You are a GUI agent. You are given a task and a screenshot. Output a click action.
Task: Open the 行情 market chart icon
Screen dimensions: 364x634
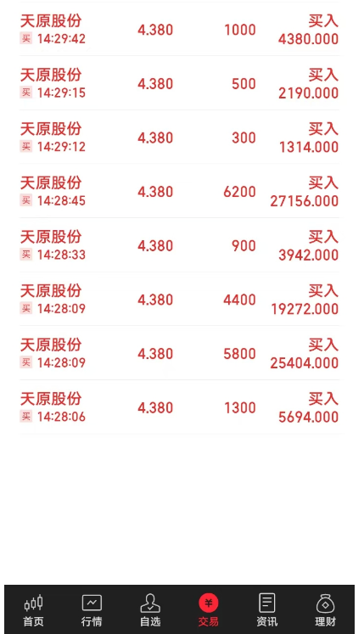coord(92,603)
